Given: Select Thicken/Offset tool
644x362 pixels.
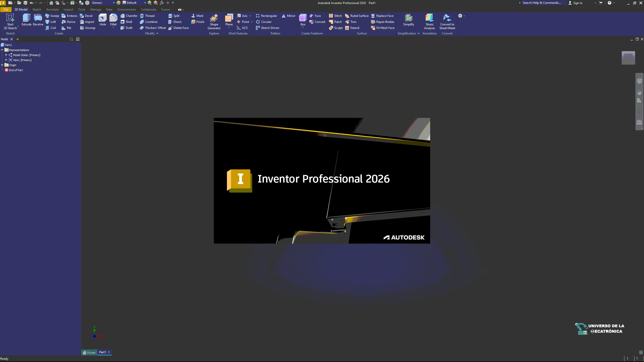Looking at the screenshot, I should click(153, 28).
